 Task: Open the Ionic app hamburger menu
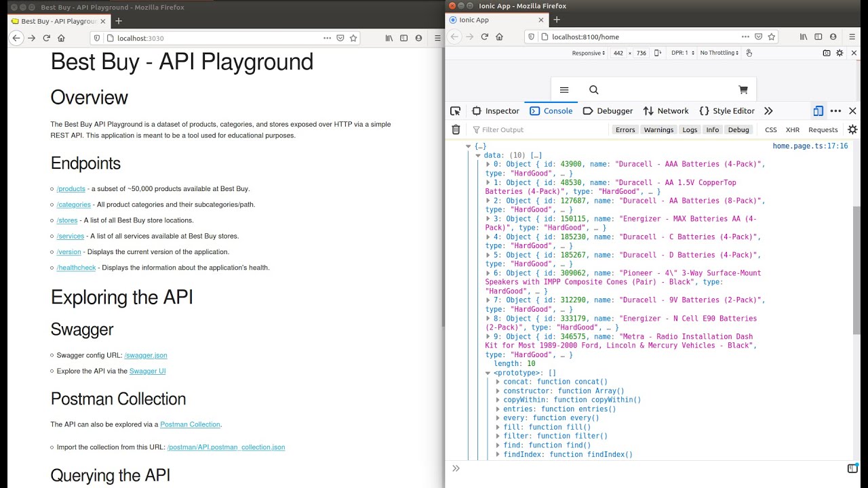[x=564, y=89]
